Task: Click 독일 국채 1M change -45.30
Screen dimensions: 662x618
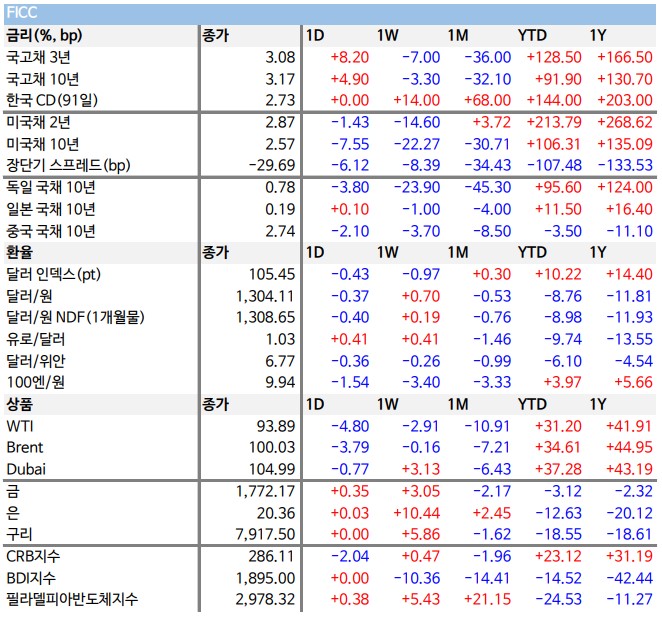Action: click(x=488, y=187)
